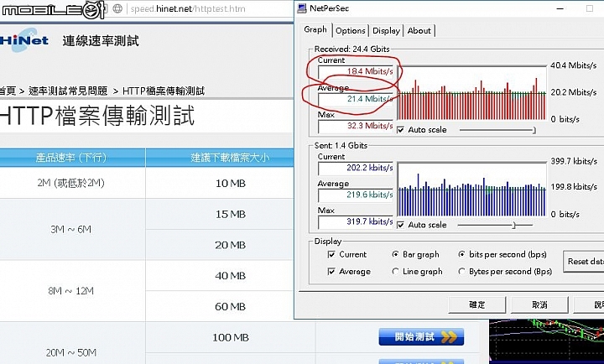This screenshot has width=604, height=364.
Task: Click the 20M ~ 50M table cell
Action: (x=70, y=352)
